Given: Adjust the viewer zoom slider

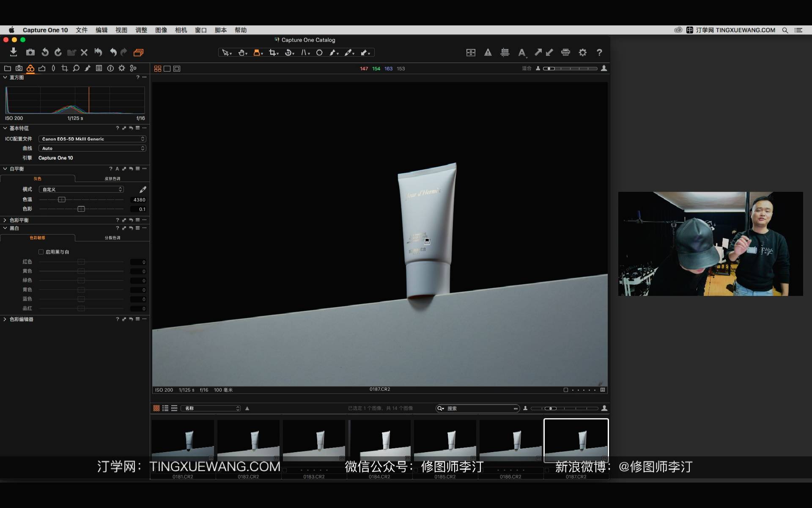Looking at the screenshot, I should (570, 68).
